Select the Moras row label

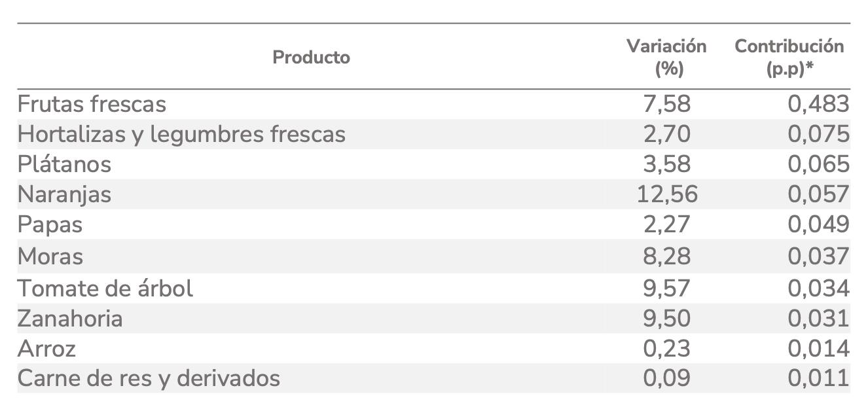[x=50, y=256]
